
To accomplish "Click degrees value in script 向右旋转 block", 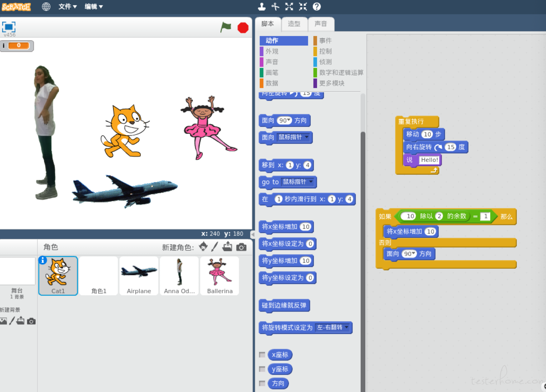I will [451, 147].
